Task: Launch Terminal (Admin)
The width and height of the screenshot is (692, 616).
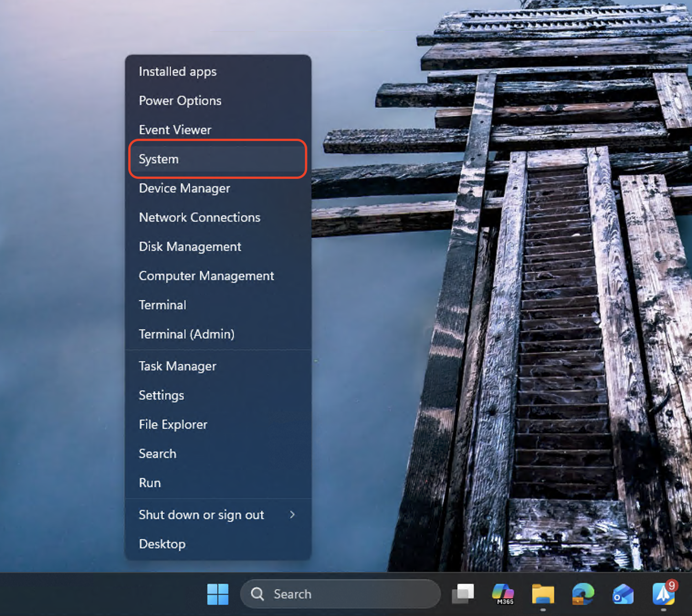Action: click(218, 334)
